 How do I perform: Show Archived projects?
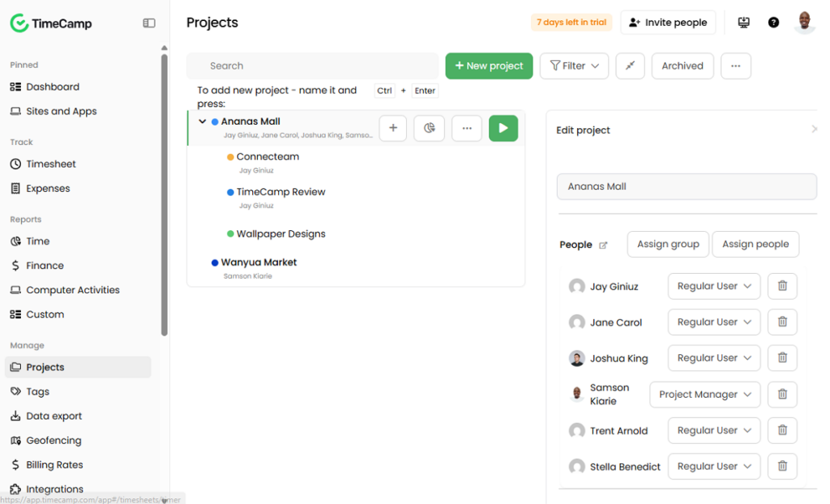point(682,66)
